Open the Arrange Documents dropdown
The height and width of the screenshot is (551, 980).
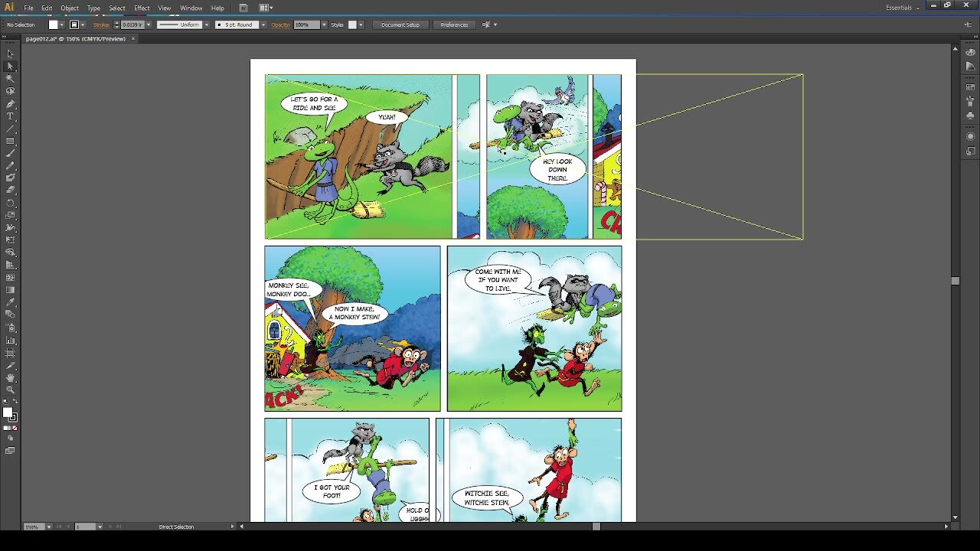(266, 8)
